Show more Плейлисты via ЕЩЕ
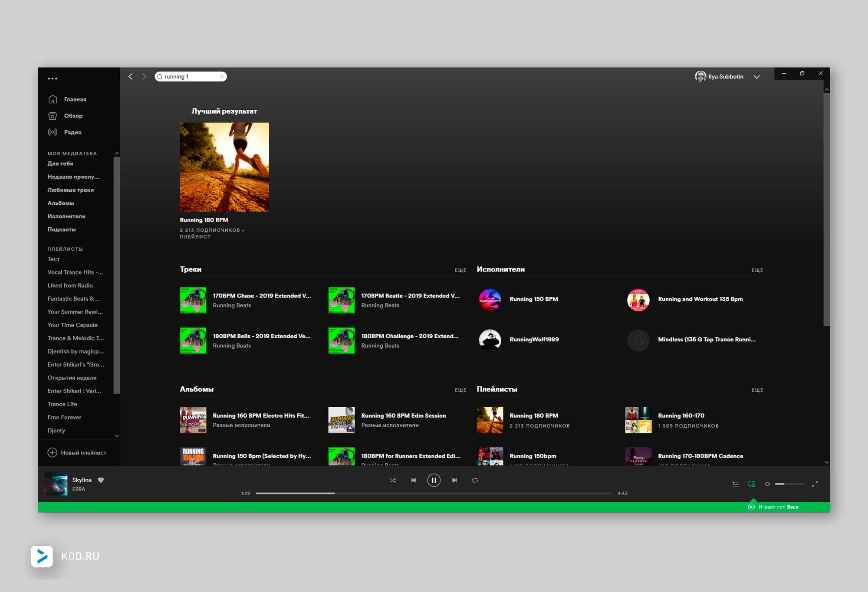 point(757,390)
